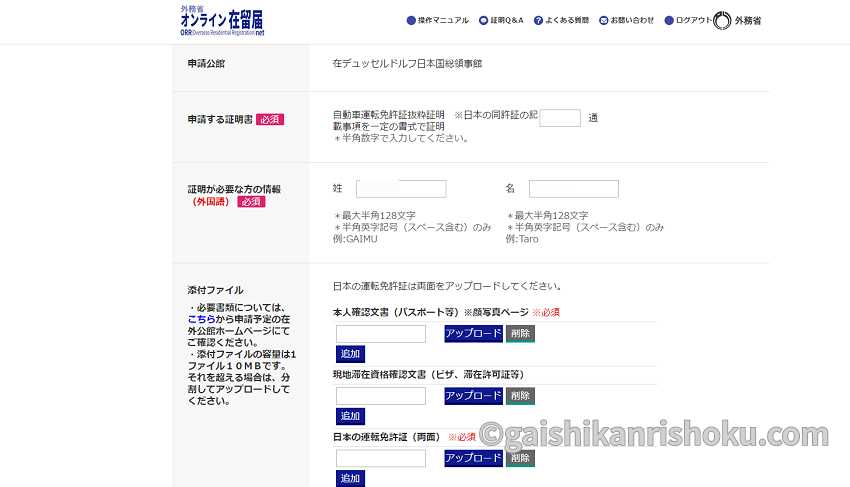This screenshot has width=850, height=487.
Task: Upload file for 本人確認文書 (パスポート等)
Action: pos(473,334)
